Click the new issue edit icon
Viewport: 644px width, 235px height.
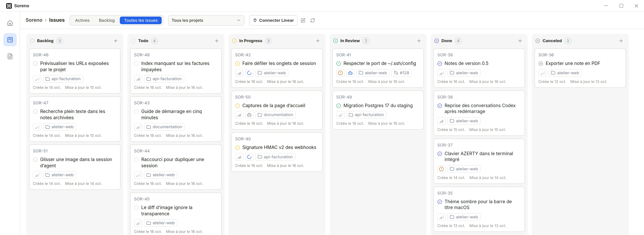coord(303,20)
